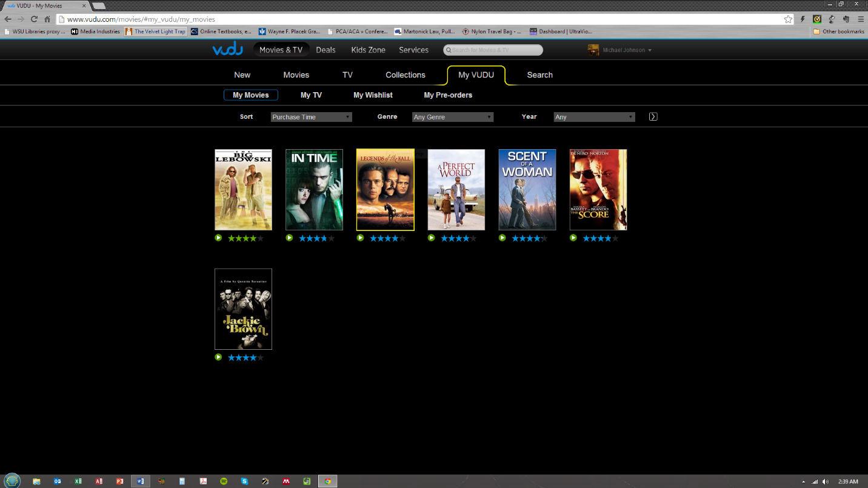Image resolution: width=868 pixels, height=488 pixels.
Task: Open the Media Industries bookmark
Action: click(96, 32)
